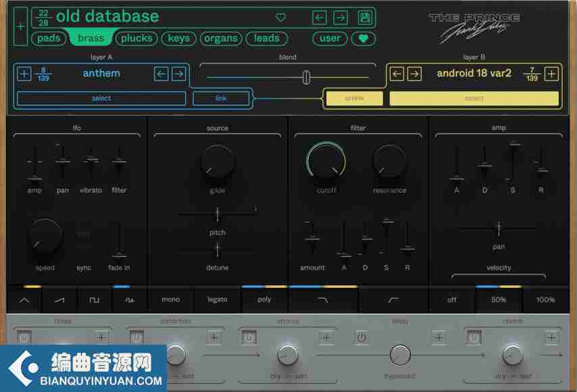The width and height of the screenshot is (577, 392).
Task: Select sample-and-hold LFO waveform
Action: pyautogui.click(x=130, y=300)
